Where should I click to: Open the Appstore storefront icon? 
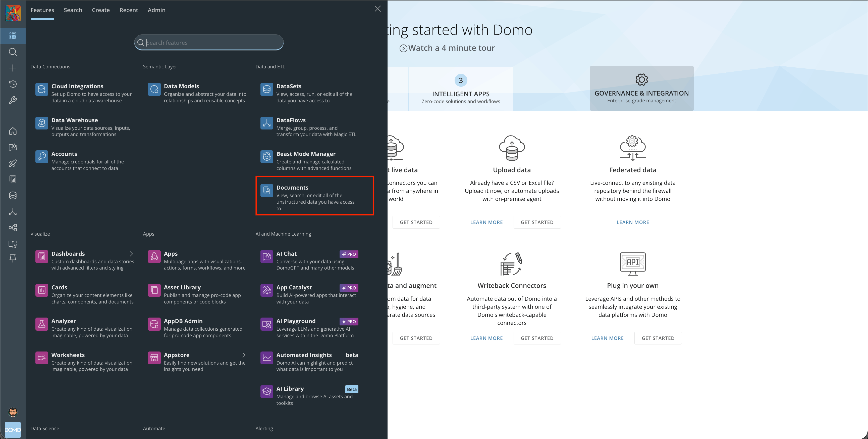point(154,358)
